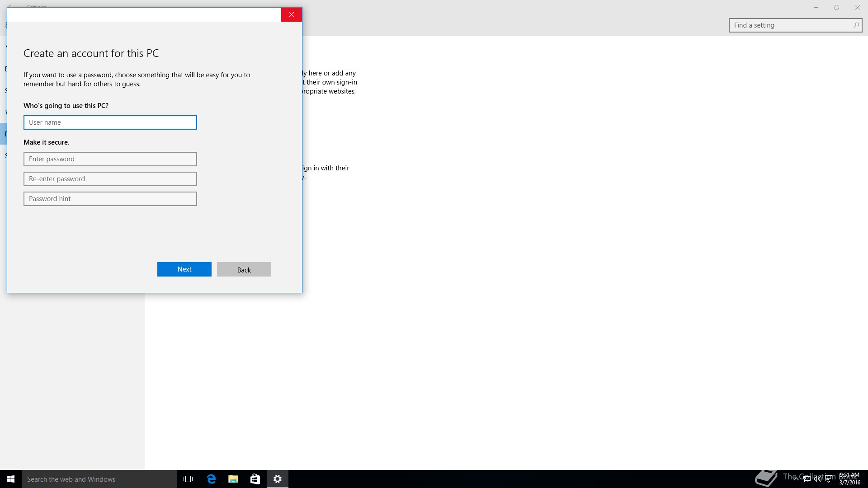Image resolution: width=868 pixels, height=488 pixels.
Task: Open the network status tray icon
Action: [807, 479]
